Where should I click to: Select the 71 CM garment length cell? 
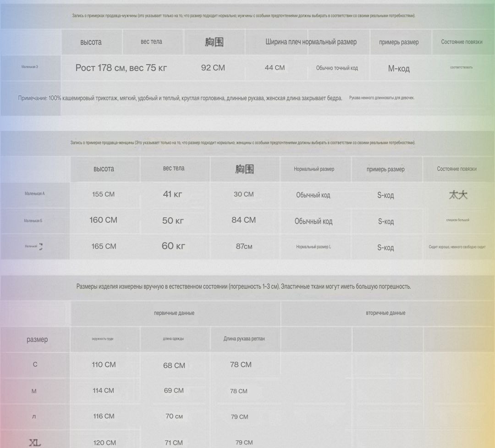[174, 442]
